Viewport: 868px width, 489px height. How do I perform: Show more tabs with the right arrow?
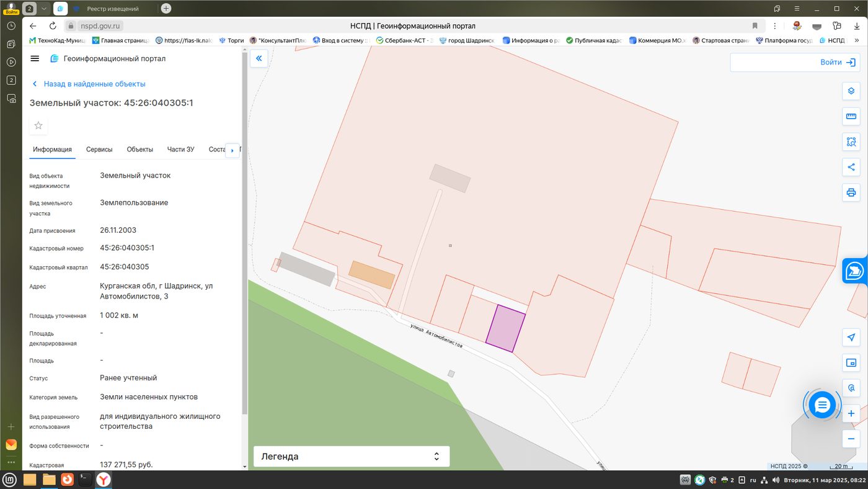(x=232, y=150)
